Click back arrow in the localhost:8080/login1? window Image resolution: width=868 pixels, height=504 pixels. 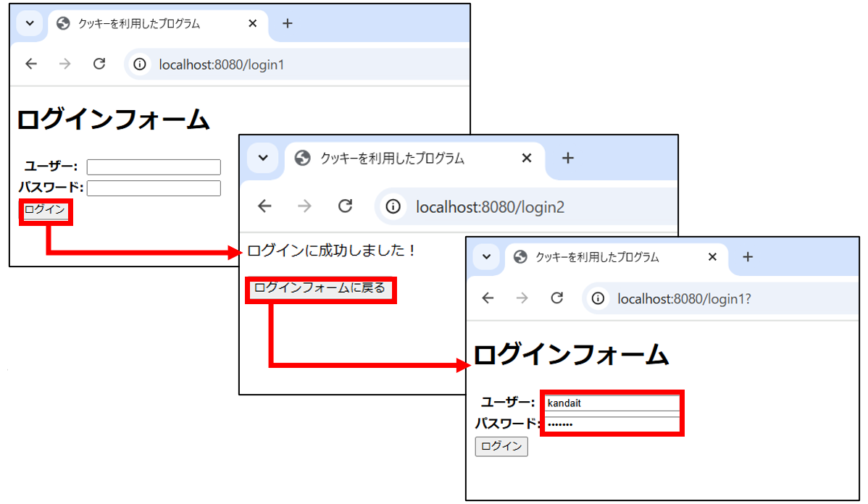(x=488, y=298)
